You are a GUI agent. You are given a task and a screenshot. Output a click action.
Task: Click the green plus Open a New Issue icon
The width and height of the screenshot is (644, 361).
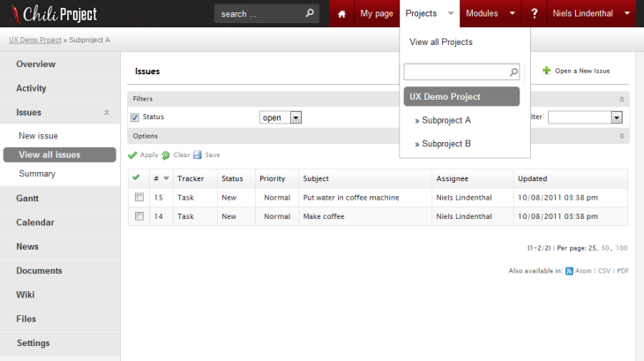[546, 71]
